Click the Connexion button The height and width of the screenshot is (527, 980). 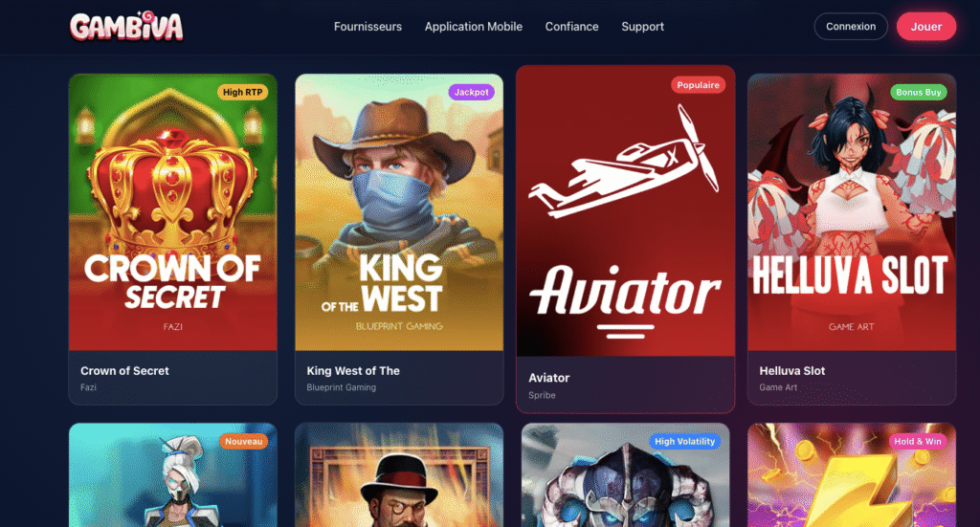(851, 26)
